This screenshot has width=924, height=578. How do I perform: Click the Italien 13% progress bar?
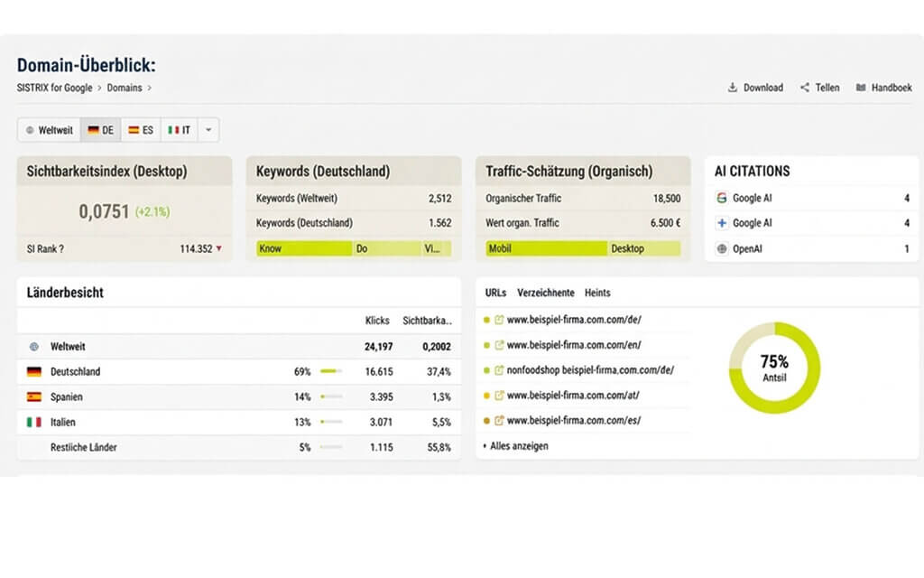click(x=331, y=423)
